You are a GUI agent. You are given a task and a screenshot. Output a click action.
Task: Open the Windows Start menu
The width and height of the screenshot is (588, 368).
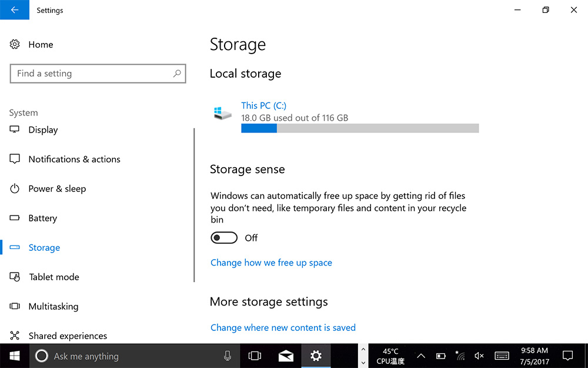pos(15,356)
